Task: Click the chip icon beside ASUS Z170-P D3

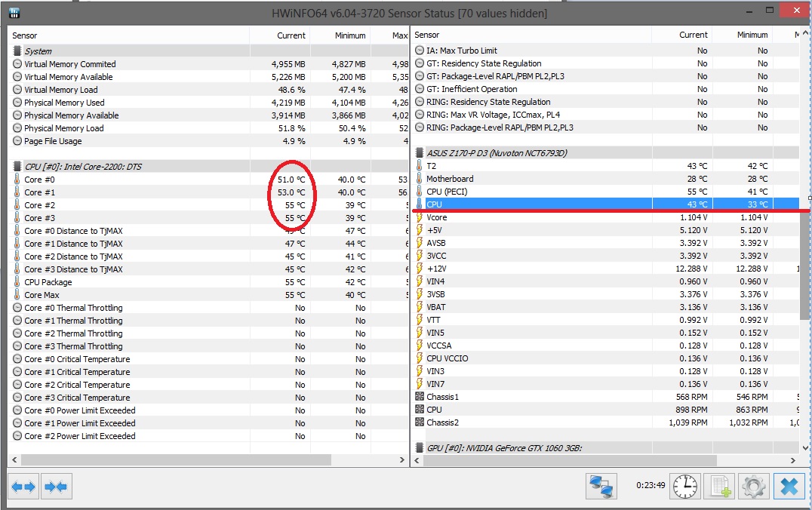Action: click(420, 152)
